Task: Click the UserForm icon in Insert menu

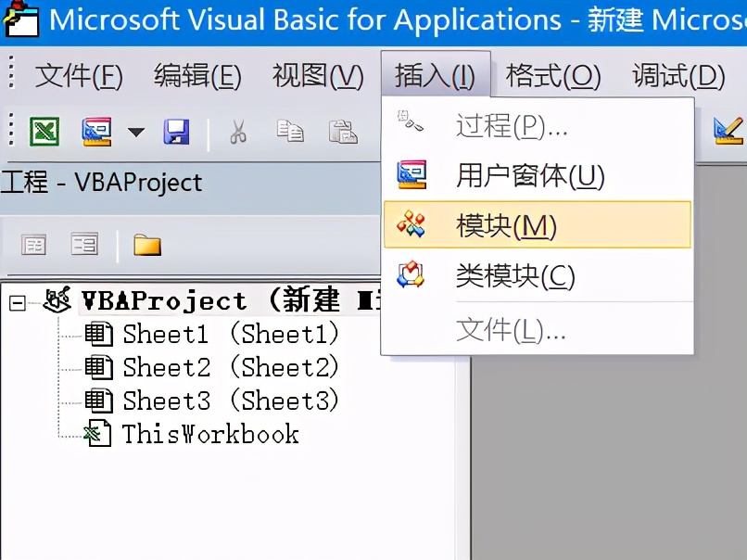Action: click(x=412, y=174)
